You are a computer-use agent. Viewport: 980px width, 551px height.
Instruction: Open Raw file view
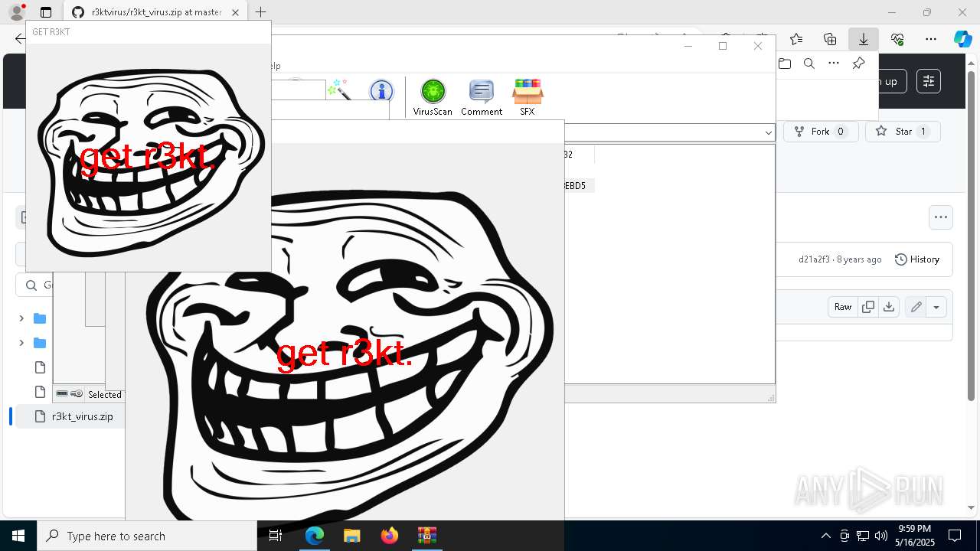[843, 307]
